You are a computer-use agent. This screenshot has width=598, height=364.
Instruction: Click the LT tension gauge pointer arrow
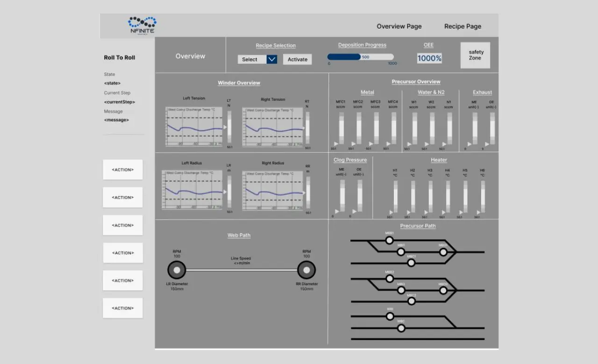[x=225, y=127]
